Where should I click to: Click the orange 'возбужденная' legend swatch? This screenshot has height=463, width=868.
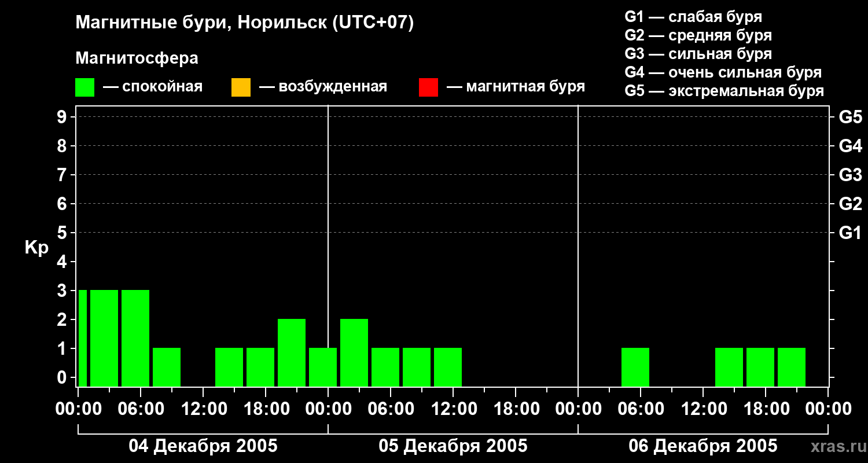[241, 87]
